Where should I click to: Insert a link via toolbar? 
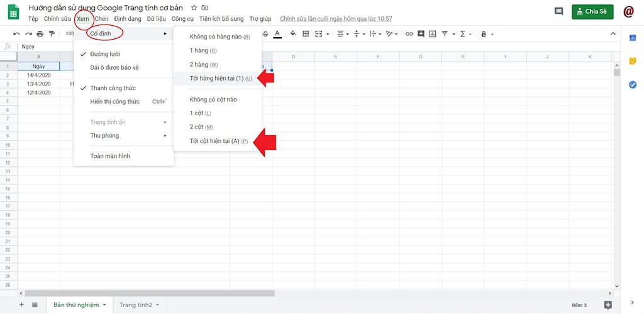(409, 34)
